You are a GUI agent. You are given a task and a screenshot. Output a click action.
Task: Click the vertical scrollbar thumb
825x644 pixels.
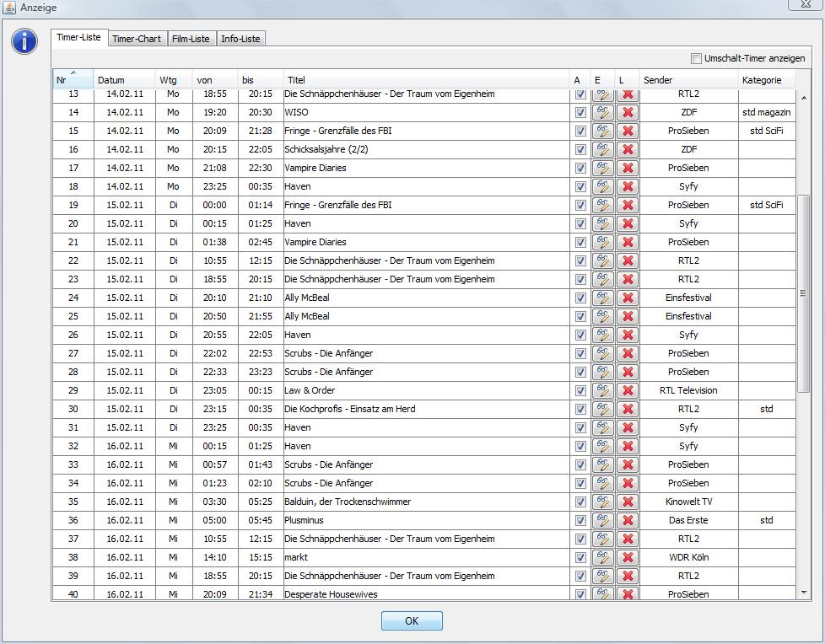coord(803,293)
